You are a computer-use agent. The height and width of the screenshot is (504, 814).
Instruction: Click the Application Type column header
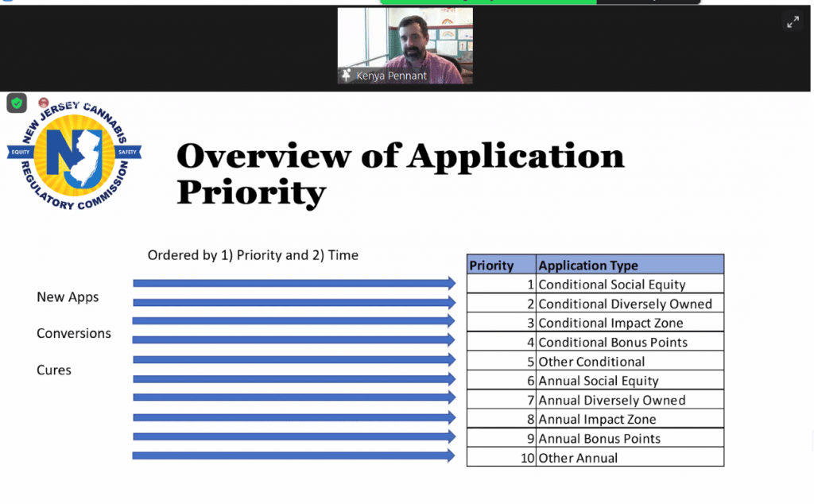click(588, 266)
